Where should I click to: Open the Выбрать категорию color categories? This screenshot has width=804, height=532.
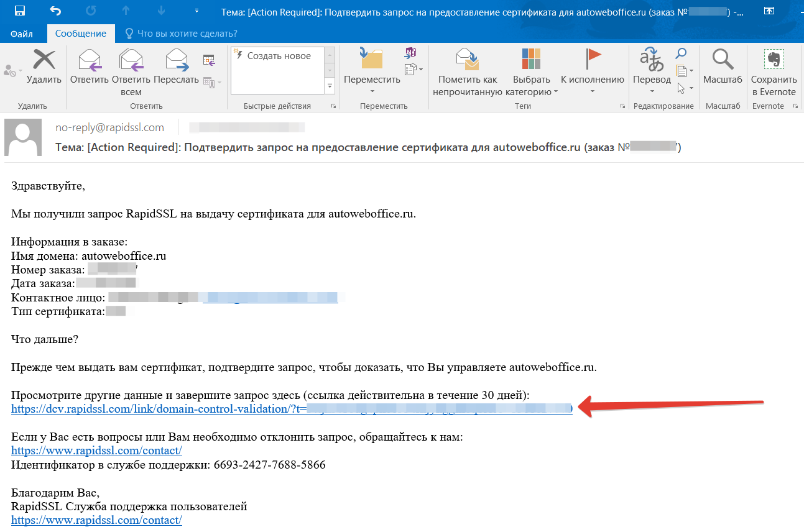pos(532,73)
